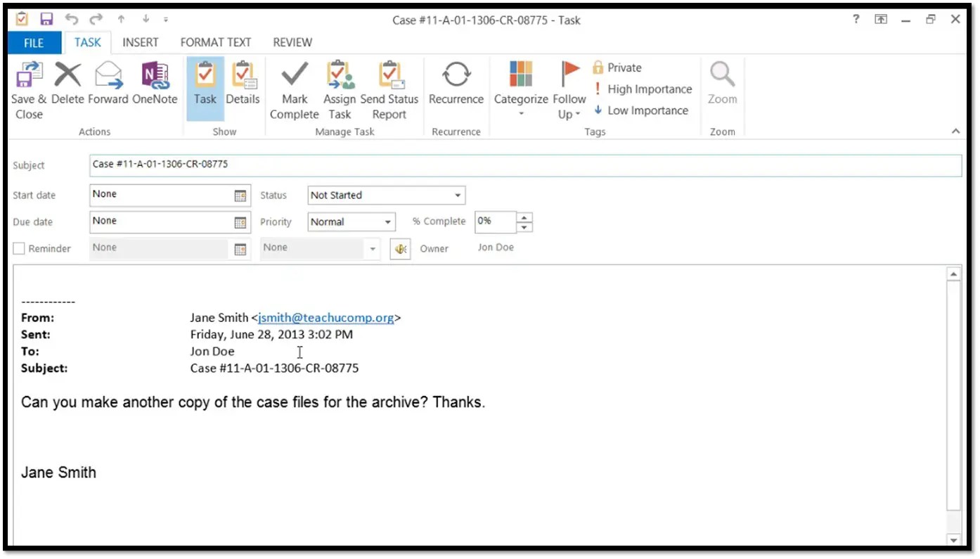Screen dimensions: 980x559
Task: Mark the task Complete
Action: tap(295, 75)
